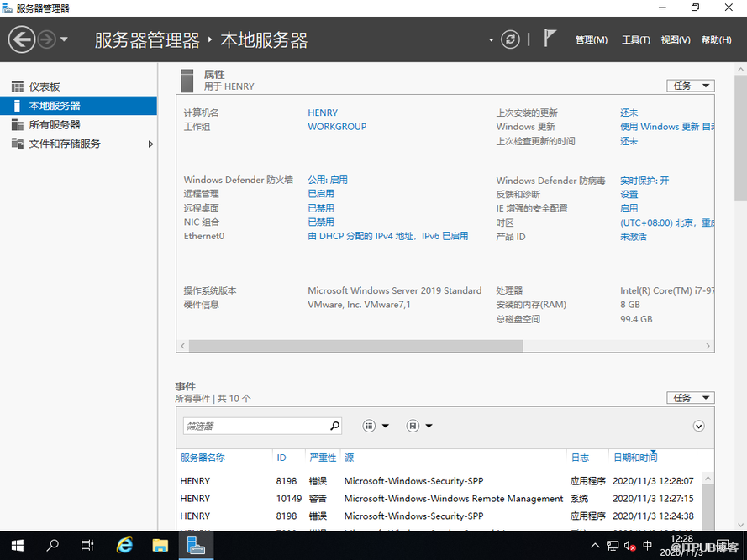Click the HENRY computer name link
This screenshot has width=747, height=560.
click(323, 113)
